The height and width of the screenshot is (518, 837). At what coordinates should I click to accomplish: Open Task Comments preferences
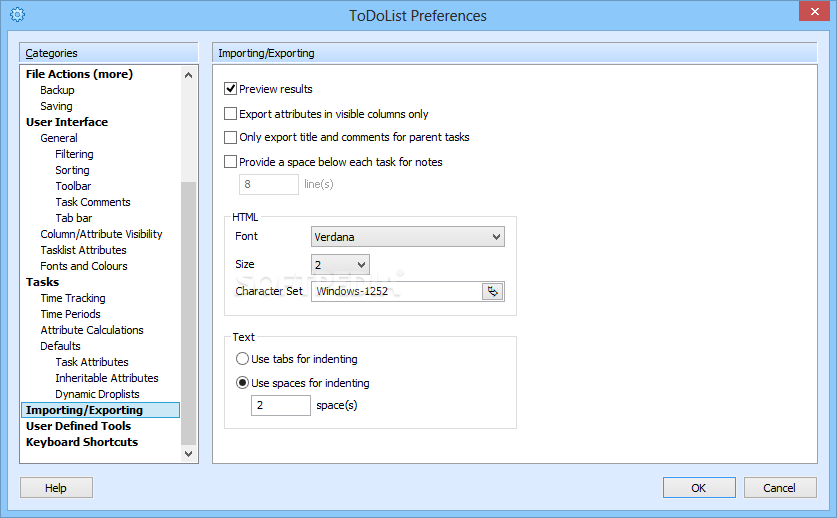click(x=93, y=202)
